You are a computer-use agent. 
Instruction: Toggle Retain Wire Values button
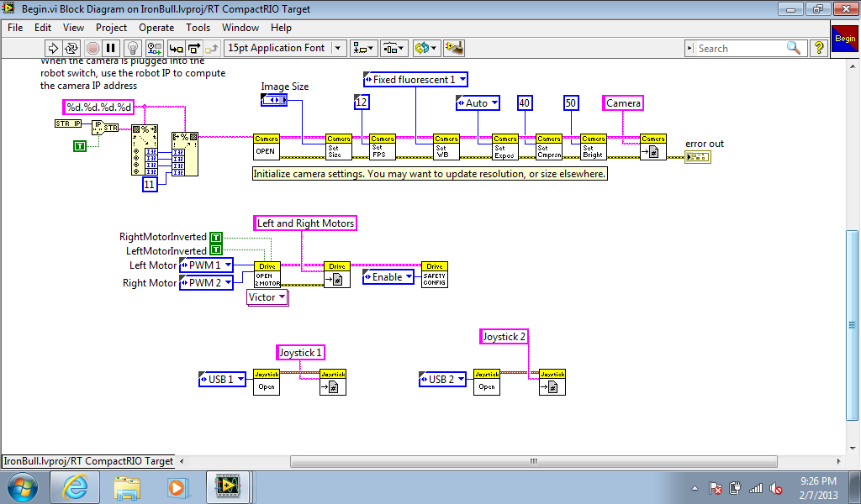coord(155,48)
